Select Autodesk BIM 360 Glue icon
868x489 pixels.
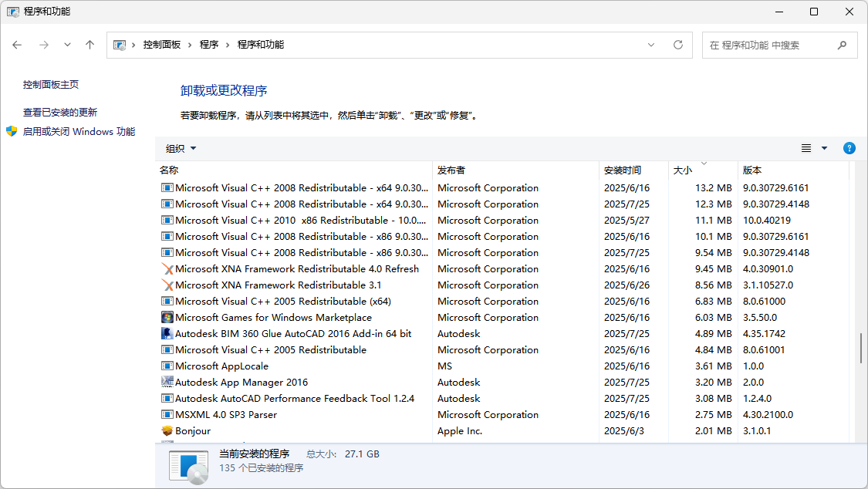pos(167,333)
